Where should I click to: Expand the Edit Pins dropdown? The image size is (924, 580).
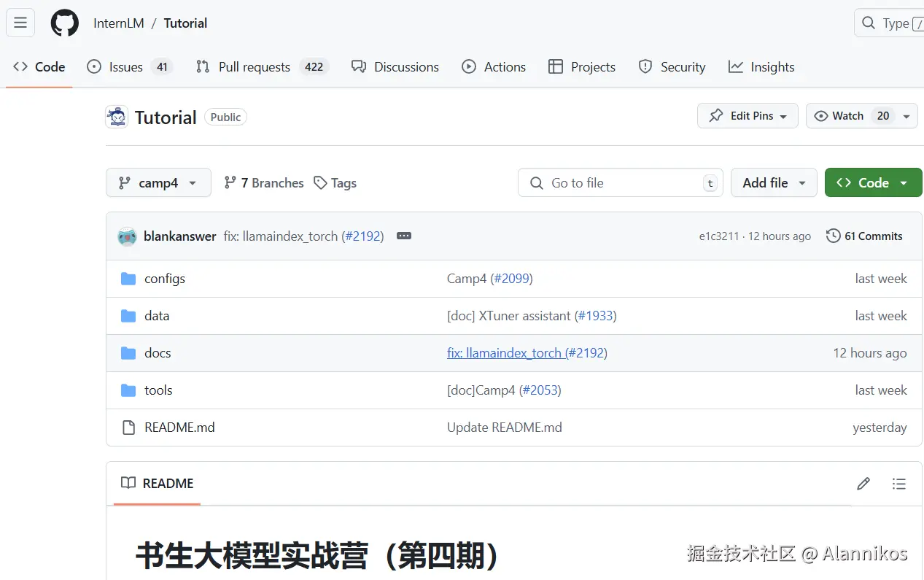[748, 115]
